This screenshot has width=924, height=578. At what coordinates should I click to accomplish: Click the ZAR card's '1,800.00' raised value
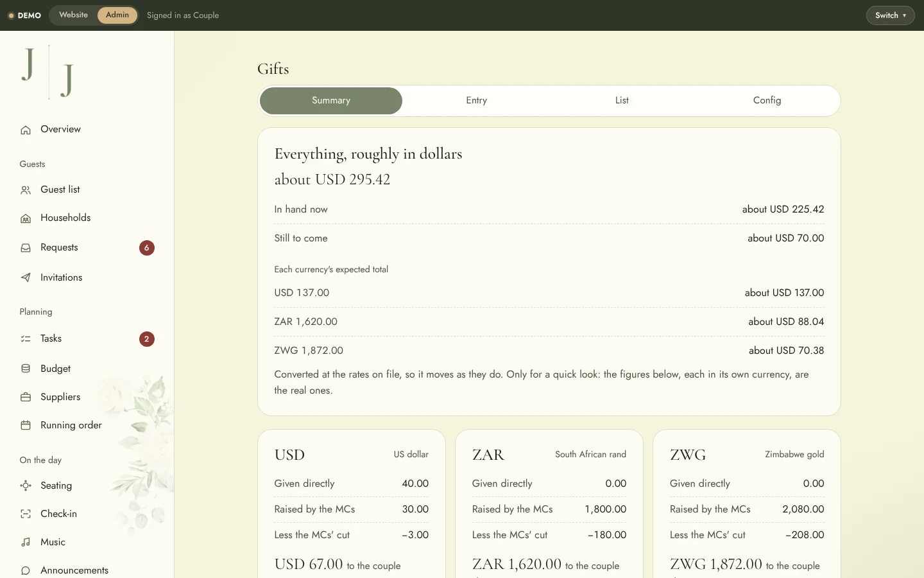(605, 509)
